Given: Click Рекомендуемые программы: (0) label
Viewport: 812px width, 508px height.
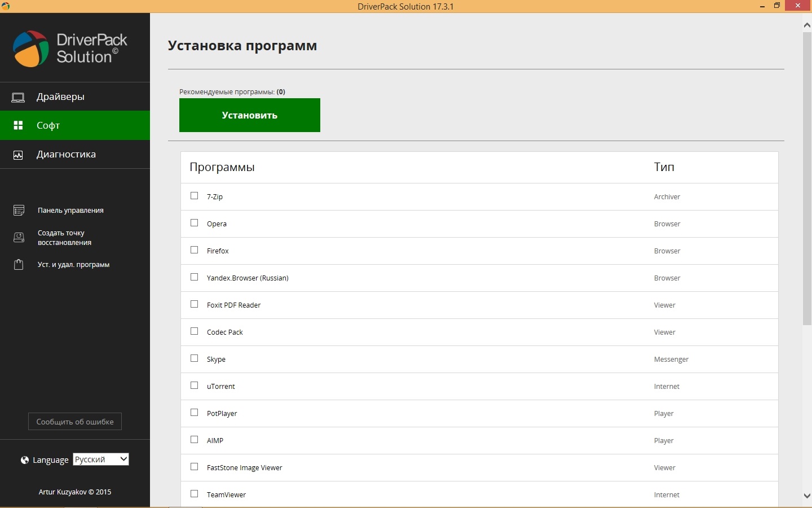Looking at the screenshot, I should pyautogui.click(x=232, y=92).
